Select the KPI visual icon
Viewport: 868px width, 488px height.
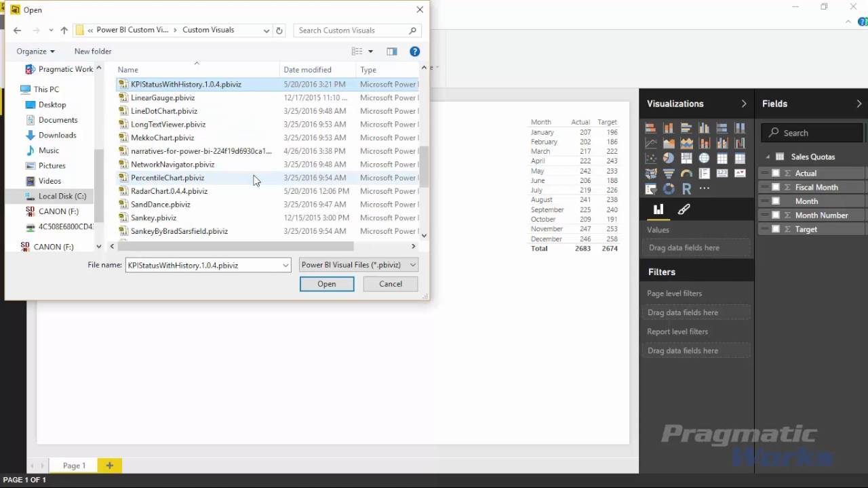coord(740,174)
